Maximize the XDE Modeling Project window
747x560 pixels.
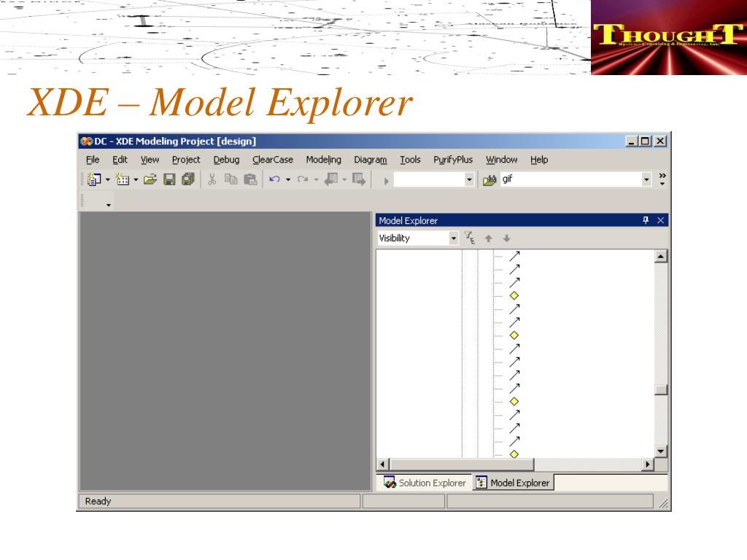tap(645, 141)
